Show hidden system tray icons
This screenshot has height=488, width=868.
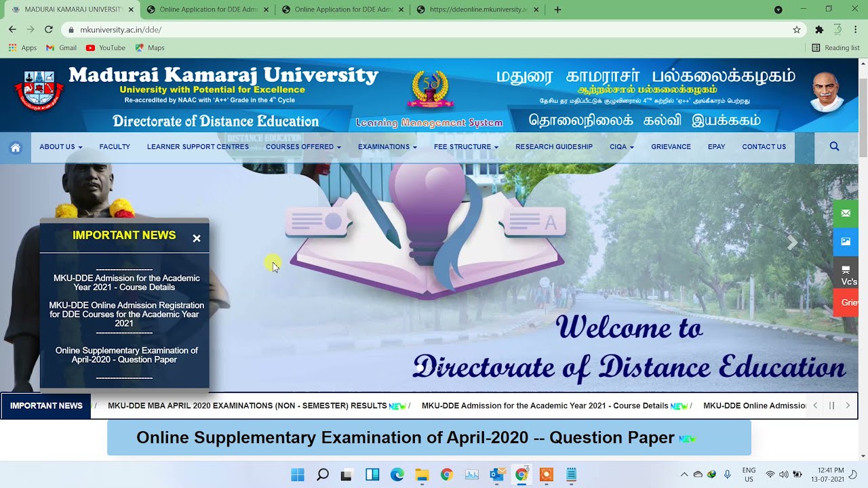pos(684,474)
